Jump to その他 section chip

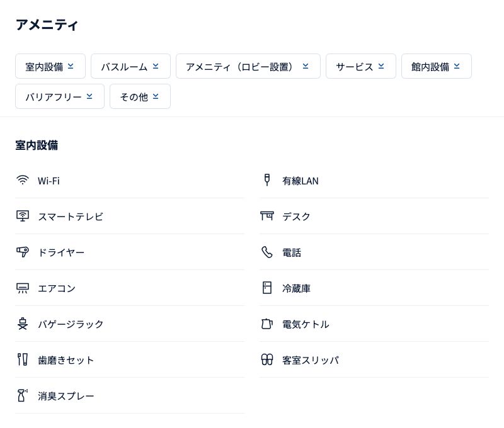click(x=140, y=96)
